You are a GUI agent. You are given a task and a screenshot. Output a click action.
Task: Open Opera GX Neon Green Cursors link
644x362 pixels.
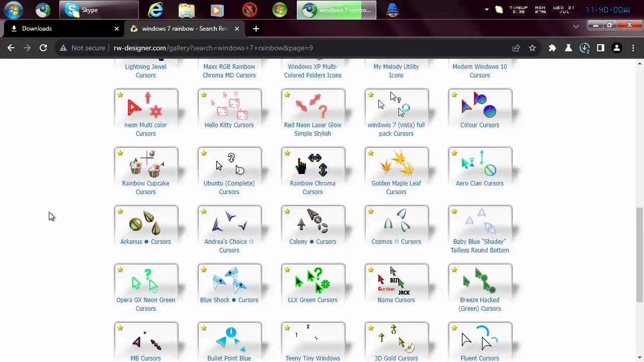(x=145, y=304)
